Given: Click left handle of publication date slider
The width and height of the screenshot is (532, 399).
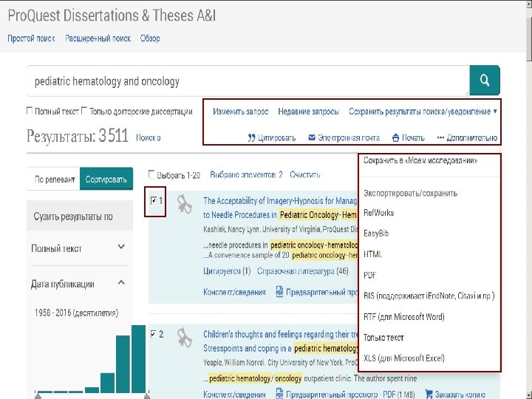Looking at the screenshot, I should point(38,396).
